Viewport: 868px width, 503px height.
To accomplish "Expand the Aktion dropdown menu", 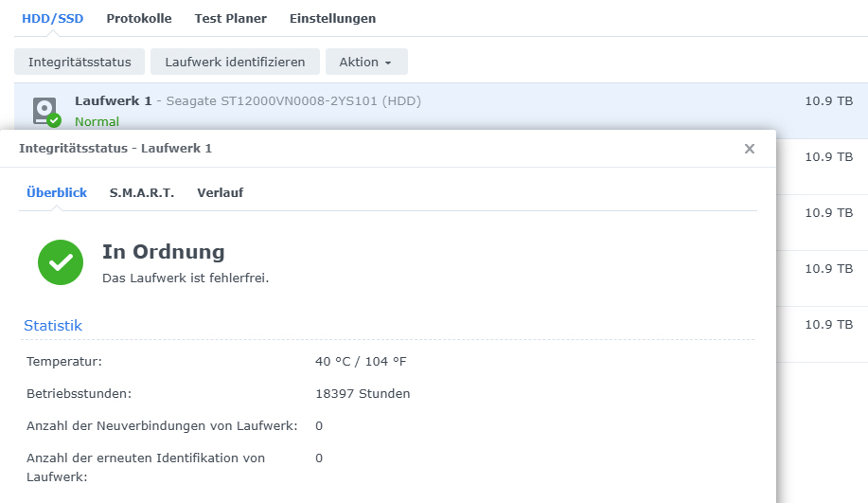I will (x=366, y=63).
